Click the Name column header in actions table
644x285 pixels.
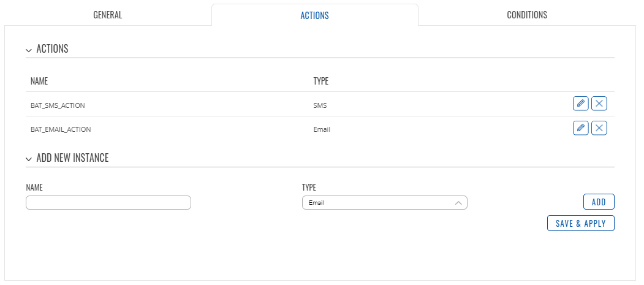[39, 81]
